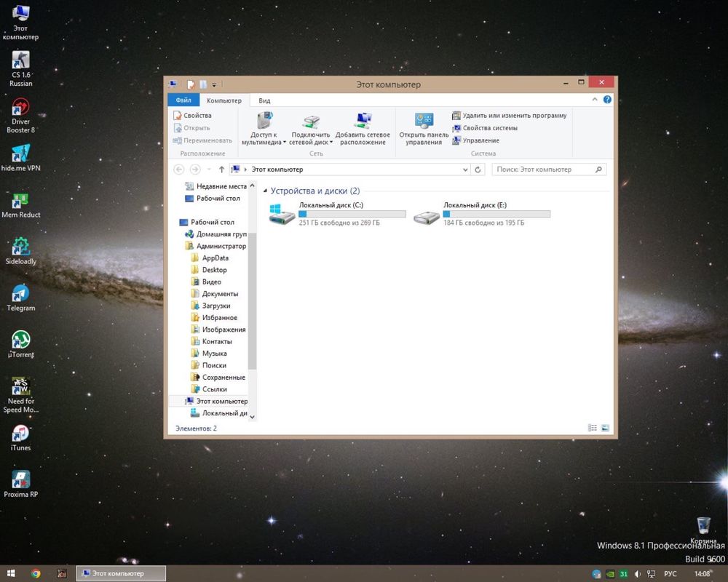Click the 14:08 clock in the taskbar

[702, 574]
